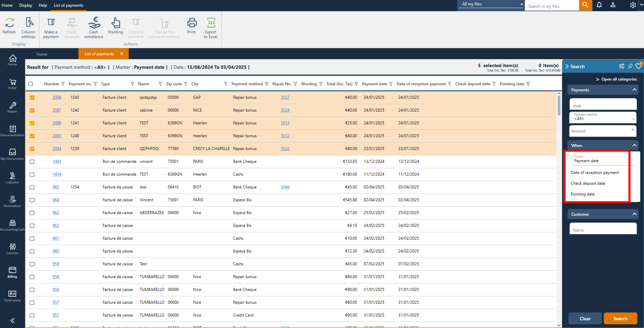This screenshot has height=328, width=644.
Task: Open the Help menu
Action: click(43, 5)
